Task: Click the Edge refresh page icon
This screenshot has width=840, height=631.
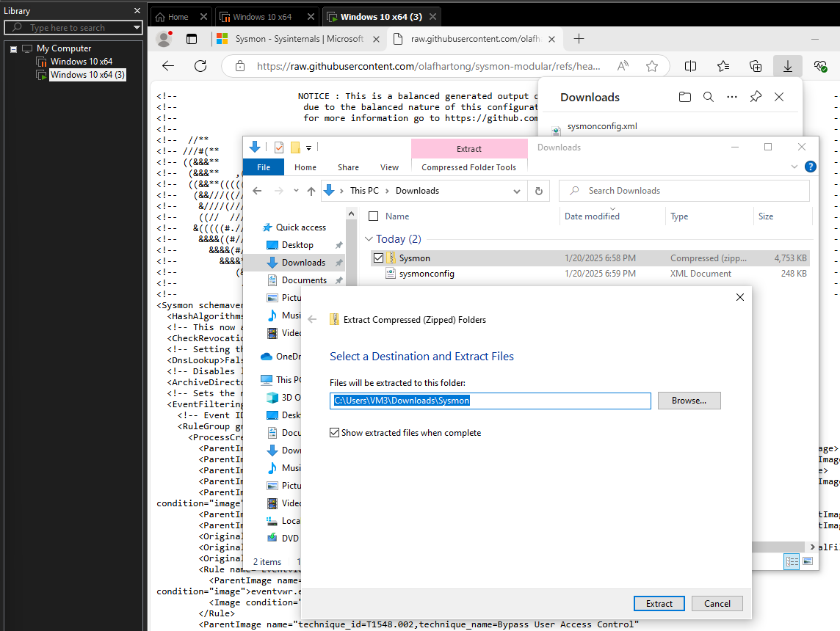Action: tap(200, 66)
